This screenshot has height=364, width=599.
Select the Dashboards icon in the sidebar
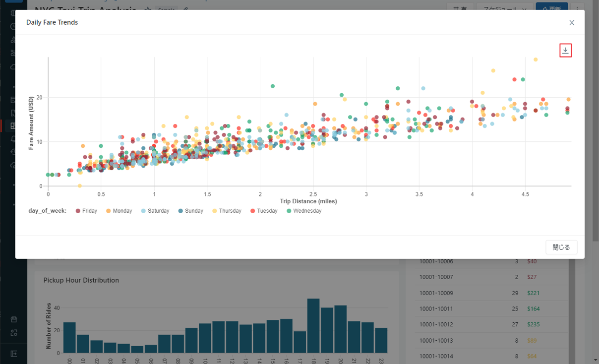coord(14,126)
